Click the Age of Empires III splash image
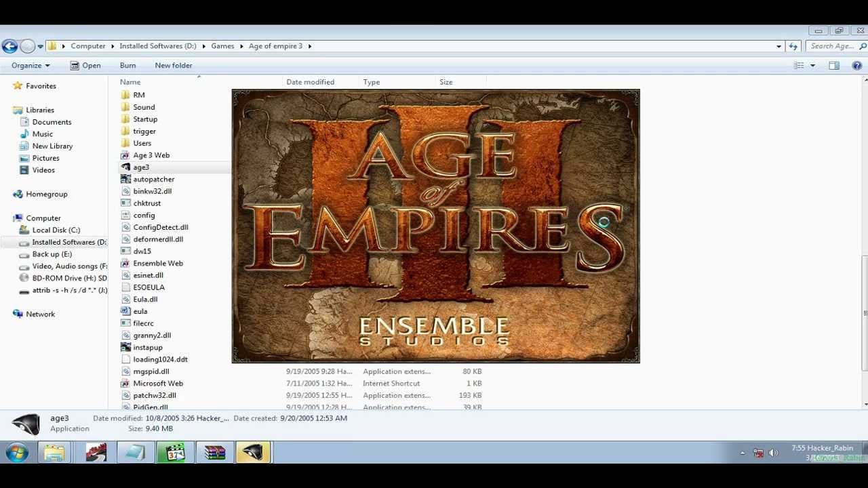This screenshot has width=868, height=488. 436,226
